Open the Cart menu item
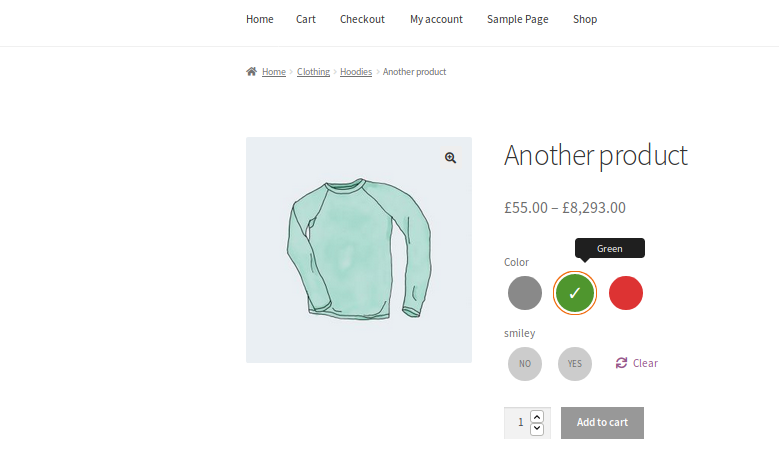779x456 pixels. [x=306, y=19]
